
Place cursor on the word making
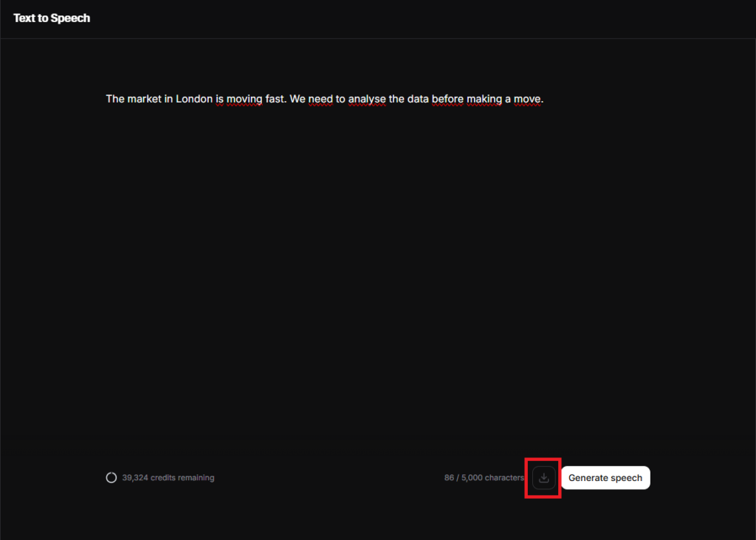pyautogui.click(x=484, y=99)
